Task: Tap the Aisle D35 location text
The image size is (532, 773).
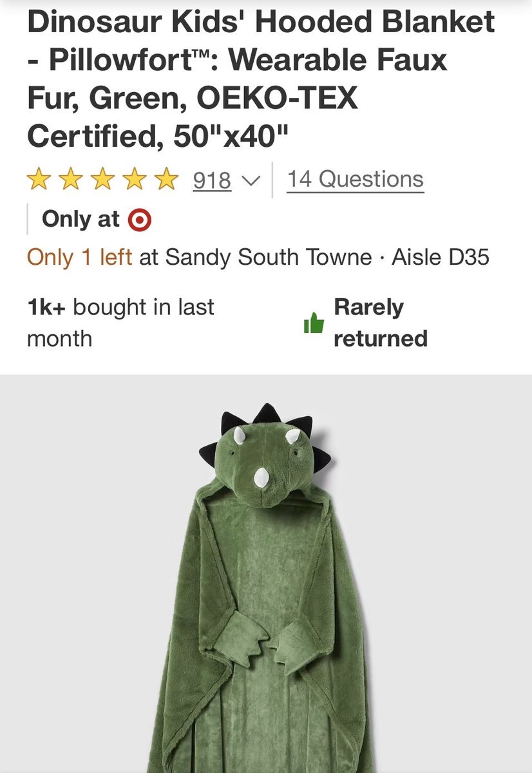Action: [441, 257]
